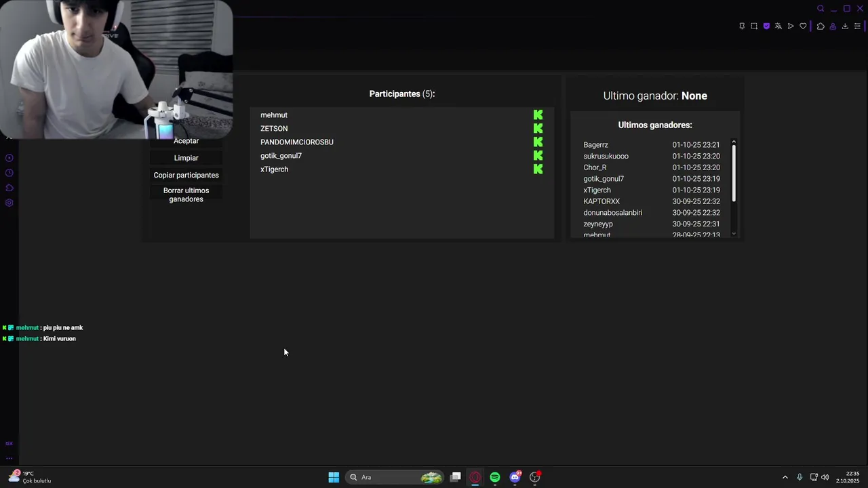The height and width of the screenshot is (488, 868).
Task: Click winner Bagerrz in Ultimos ganadores
Action: (595, 145)
